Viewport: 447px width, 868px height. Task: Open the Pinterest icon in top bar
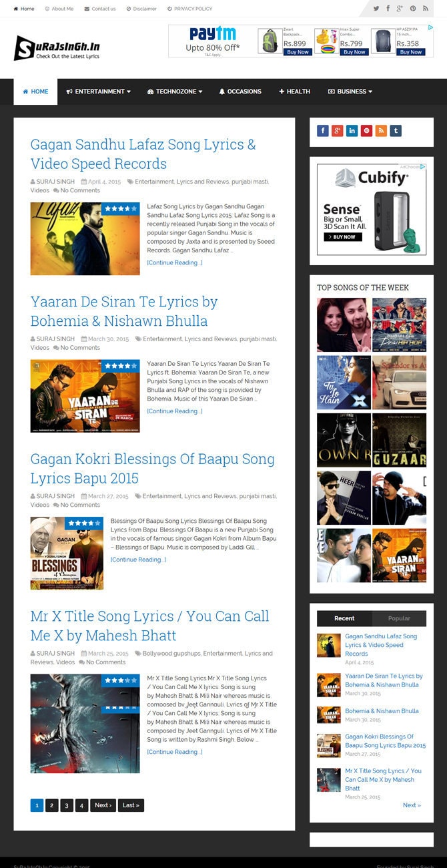pos(413,9)
